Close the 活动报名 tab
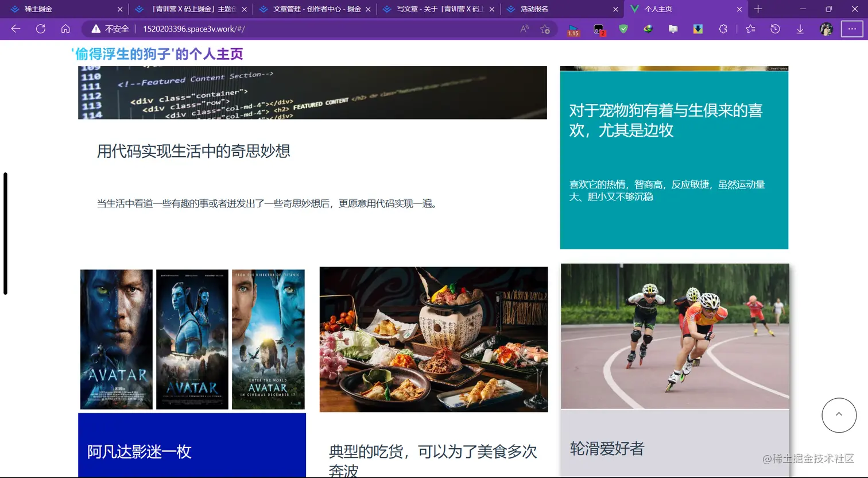 (x=615, y=9)
